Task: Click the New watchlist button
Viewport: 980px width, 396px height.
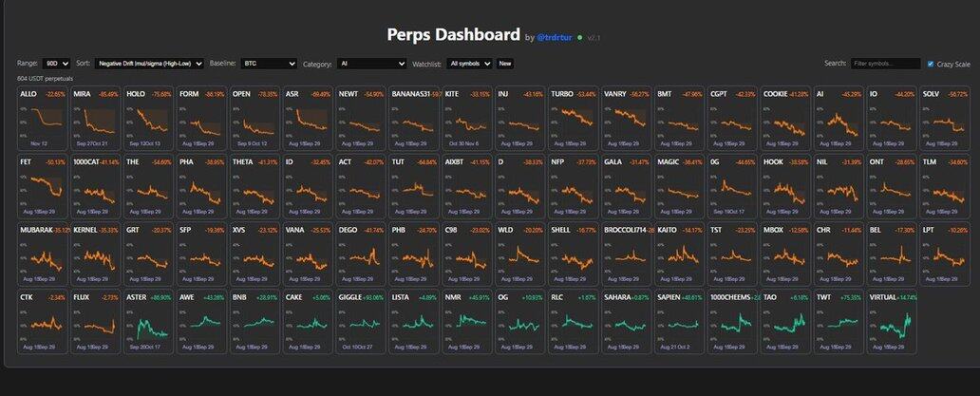Action: tap(505, 64)
